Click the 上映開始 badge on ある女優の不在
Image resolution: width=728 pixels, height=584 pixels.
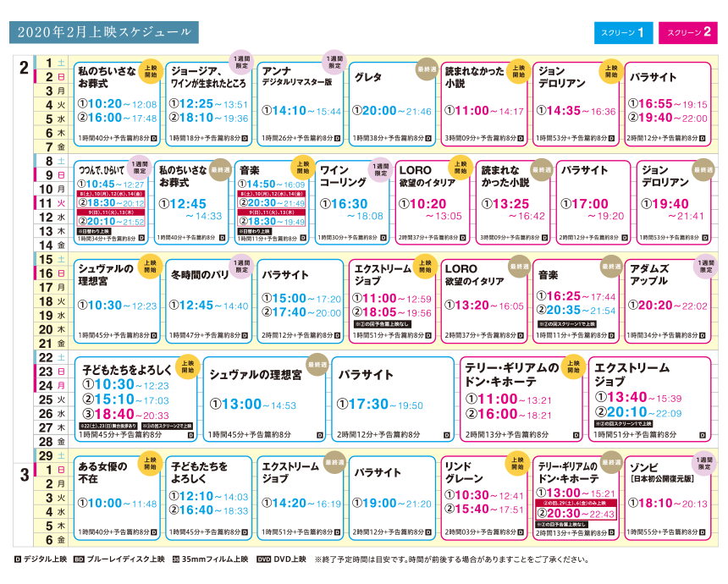pos(150,463)
